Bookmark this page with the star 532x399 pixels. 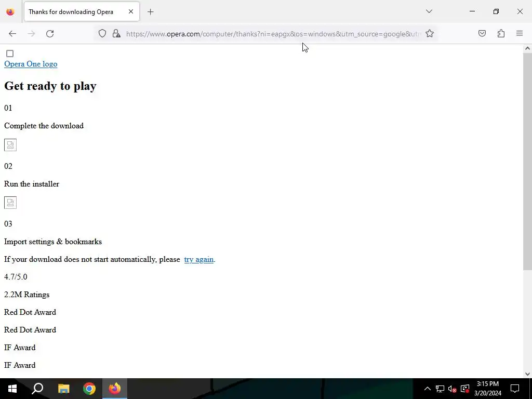click(x=430, y=34)
